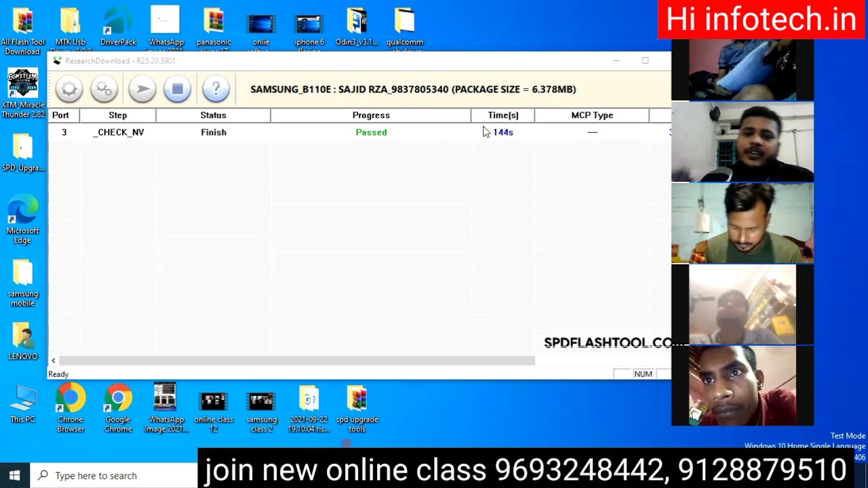Click the NUM status bar indicator
The width and height of the screenshot is (868, 488).
643,374
